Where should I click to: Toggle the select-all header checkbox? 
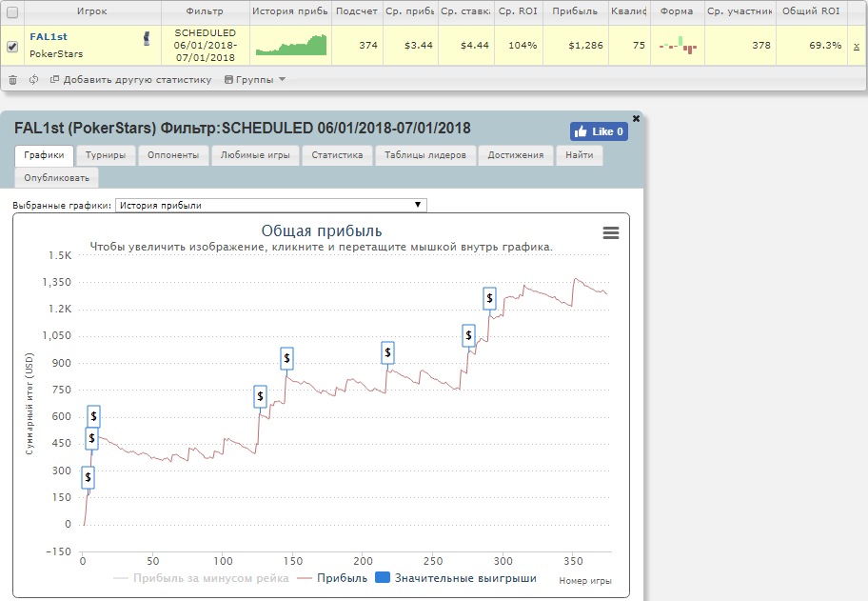tap(12, 12)
